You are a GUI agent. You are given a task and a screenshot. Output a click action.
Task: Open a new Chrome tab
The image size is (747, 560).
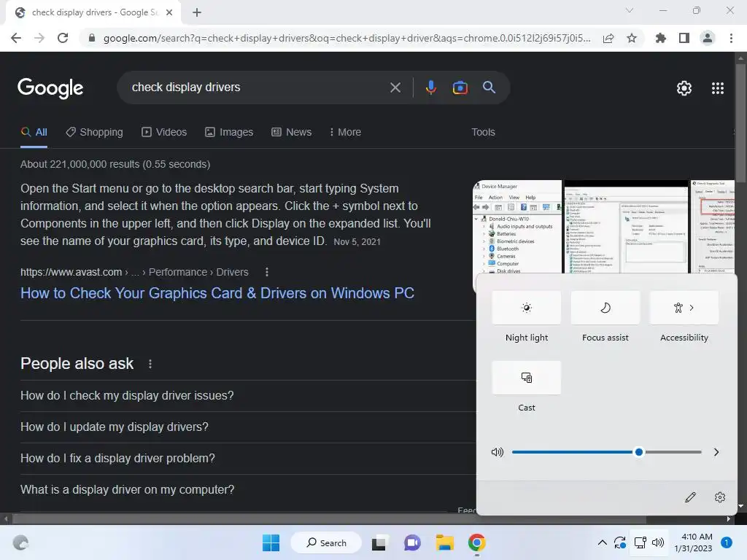(197, 12)
